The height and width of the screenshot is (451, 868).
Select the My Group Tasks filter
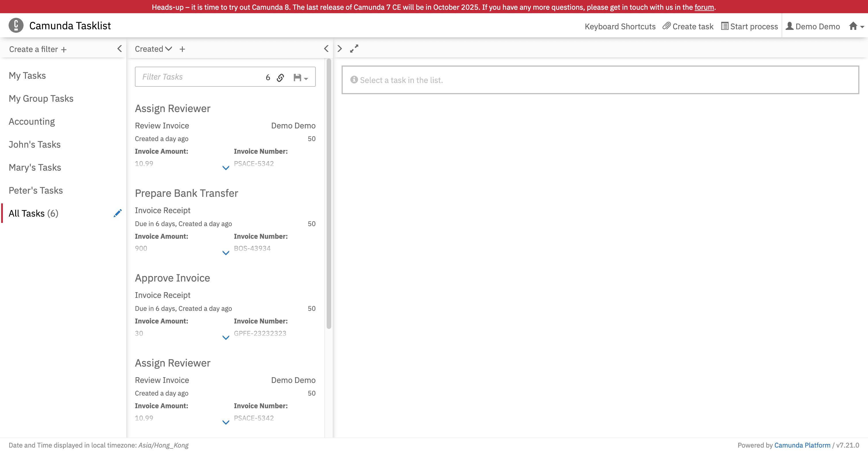[41, 99]
